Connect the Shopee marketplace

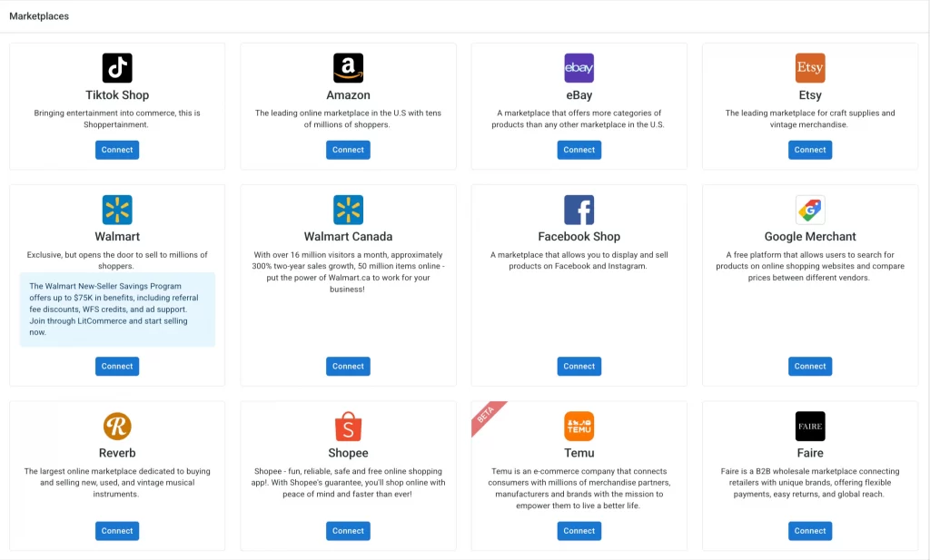click(x=348, y=531)
